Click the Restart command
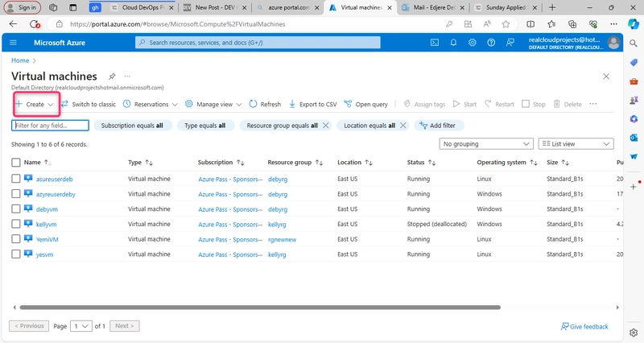This screenshot has height=343, width=644. 499,105
